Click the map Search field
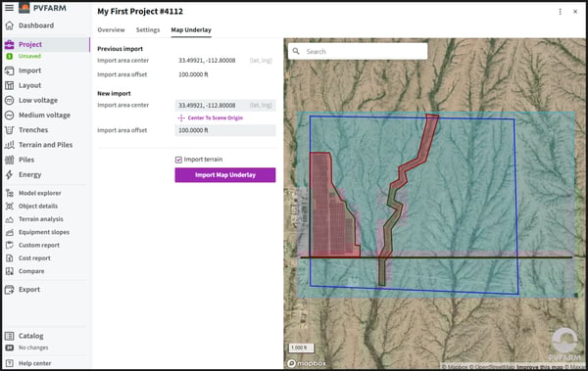The width and height of the screenshot is (588, 371). click(x=358, y=51)
